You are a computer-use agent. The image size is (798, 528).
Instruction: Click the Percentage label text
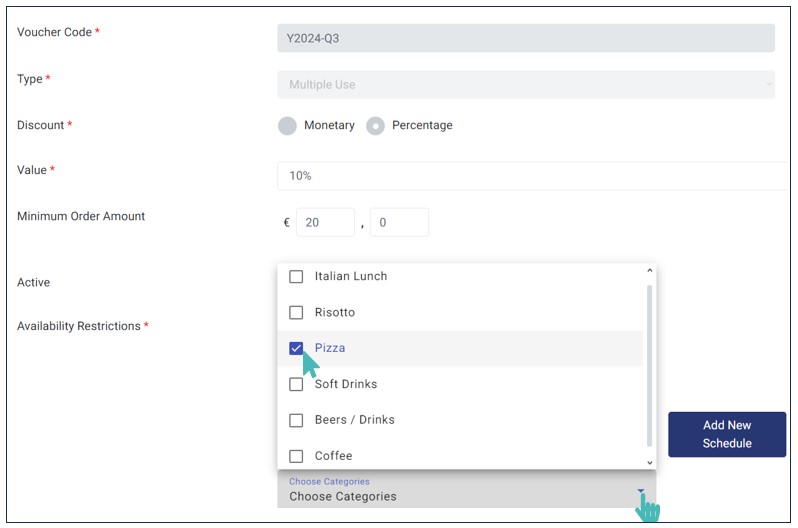[x=422, y=125]
